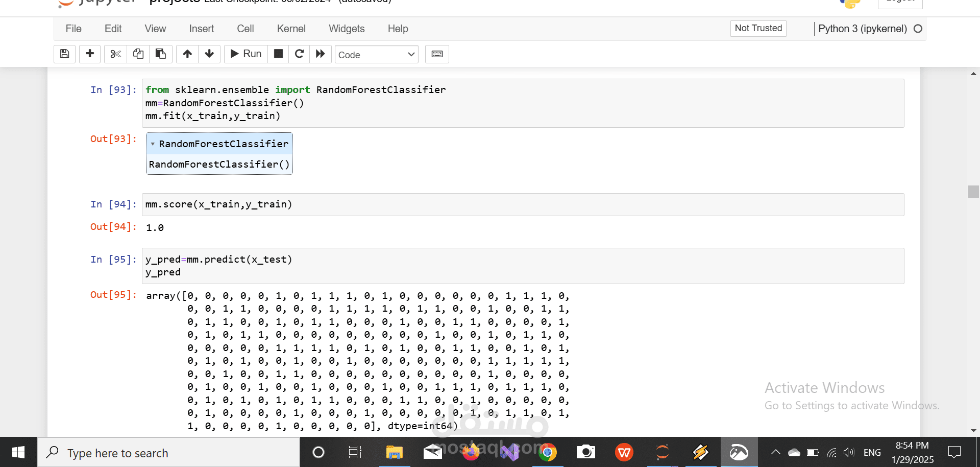Viewport: 980px width, 467px height.
Task: Click the Run button to execute cell
Action: [x=246, y=54]
